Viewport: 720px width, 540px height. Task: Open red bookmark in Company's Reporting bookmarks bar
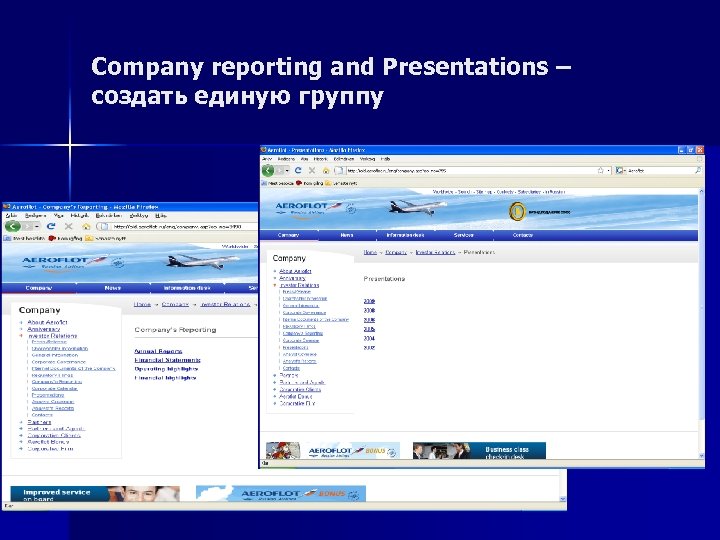65,238
